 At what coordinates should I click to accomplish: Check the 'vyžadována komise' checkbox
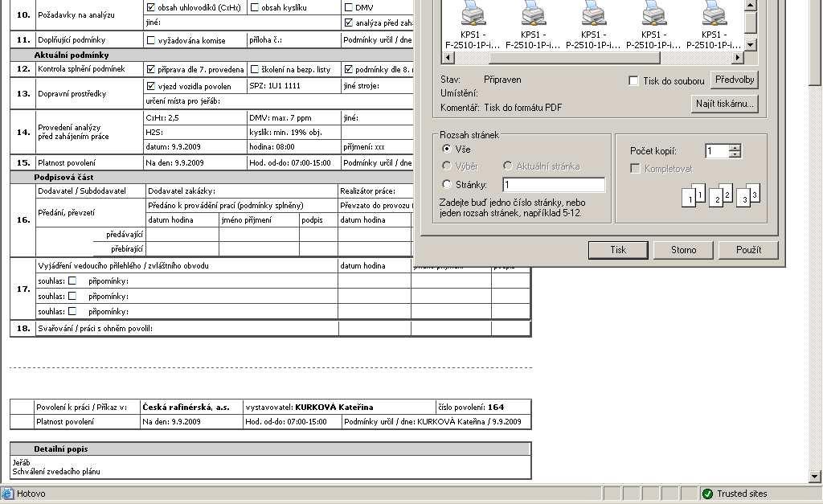(150, 40)
